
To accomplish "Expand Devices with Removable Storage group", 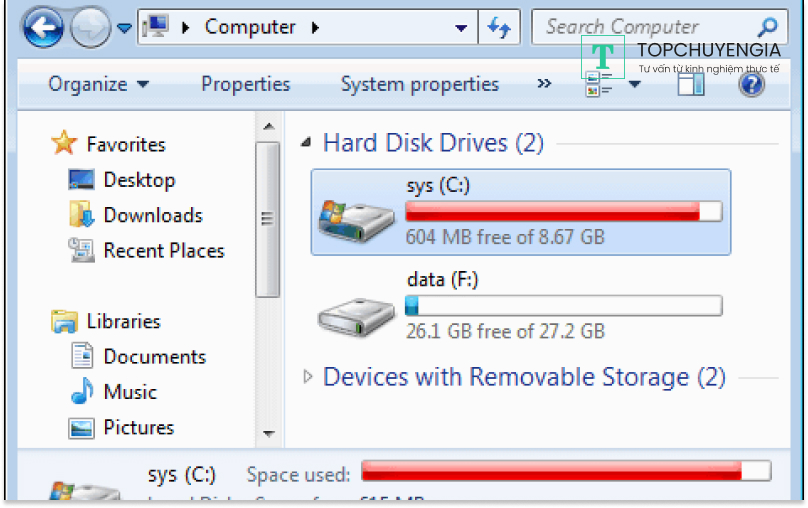I will point(307,377).
